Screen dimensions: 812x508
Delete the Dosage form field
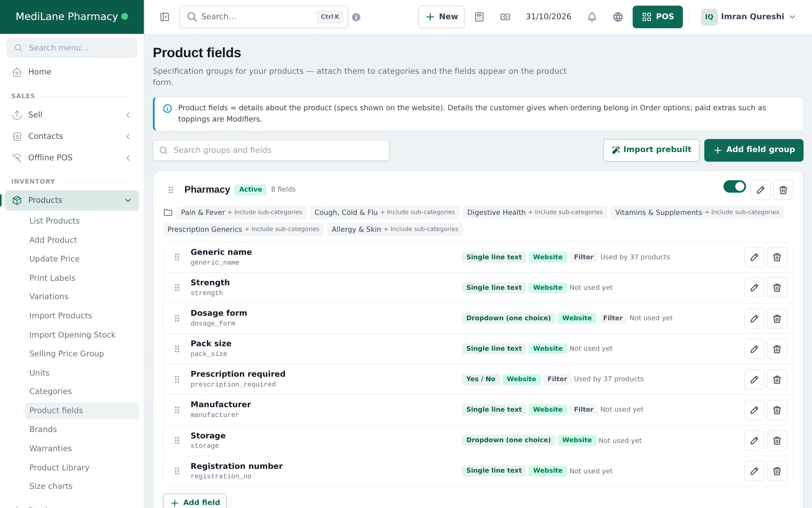pos(777,318)
